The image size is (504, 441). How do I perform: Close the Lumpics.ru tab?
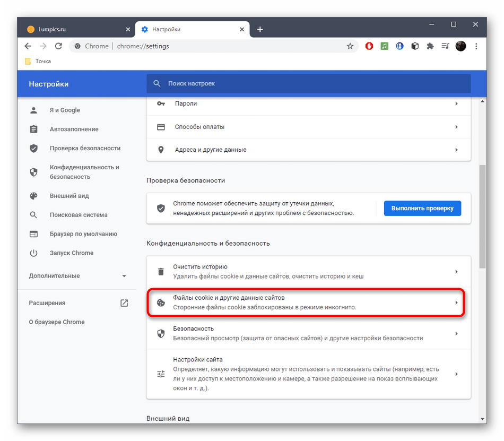coord(128,29)
